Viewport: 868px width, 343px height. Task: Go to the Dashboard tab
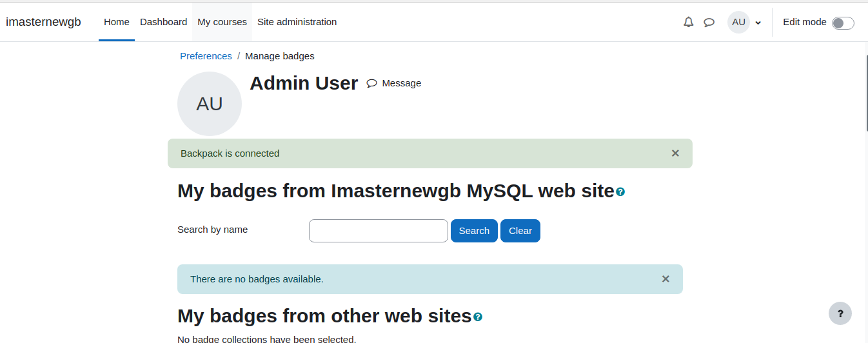[163, 22]
